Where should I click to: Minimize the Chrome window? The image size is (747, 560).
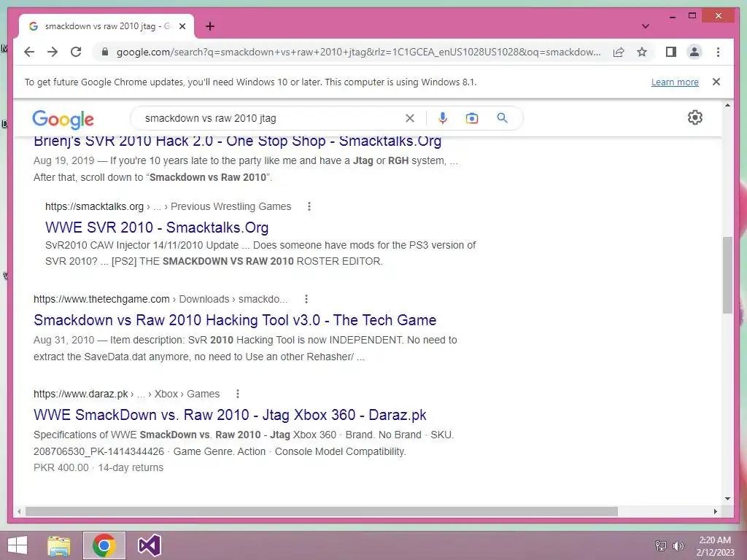672,16
